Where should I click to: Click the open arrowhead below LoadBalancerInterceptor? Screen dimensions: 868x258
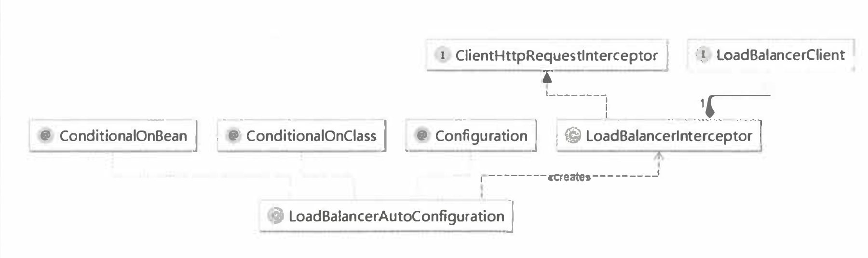coord(659,156)
